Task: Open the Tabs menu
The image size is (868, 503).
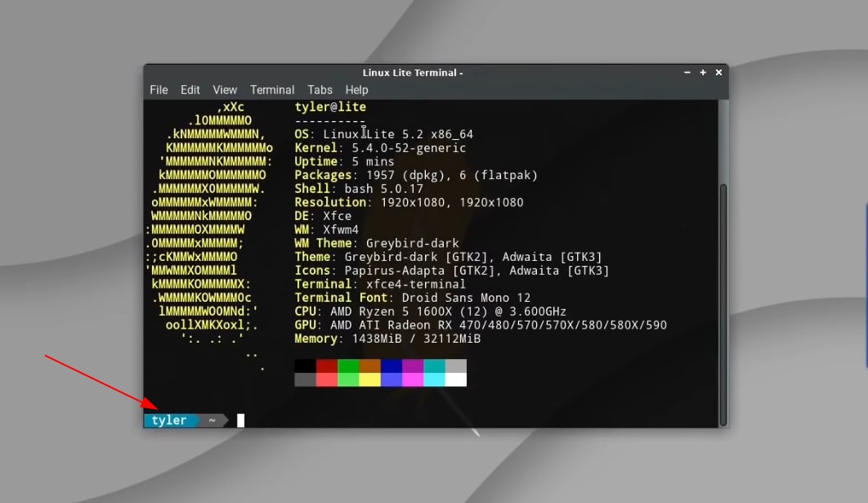Action: tap(320, 90)
